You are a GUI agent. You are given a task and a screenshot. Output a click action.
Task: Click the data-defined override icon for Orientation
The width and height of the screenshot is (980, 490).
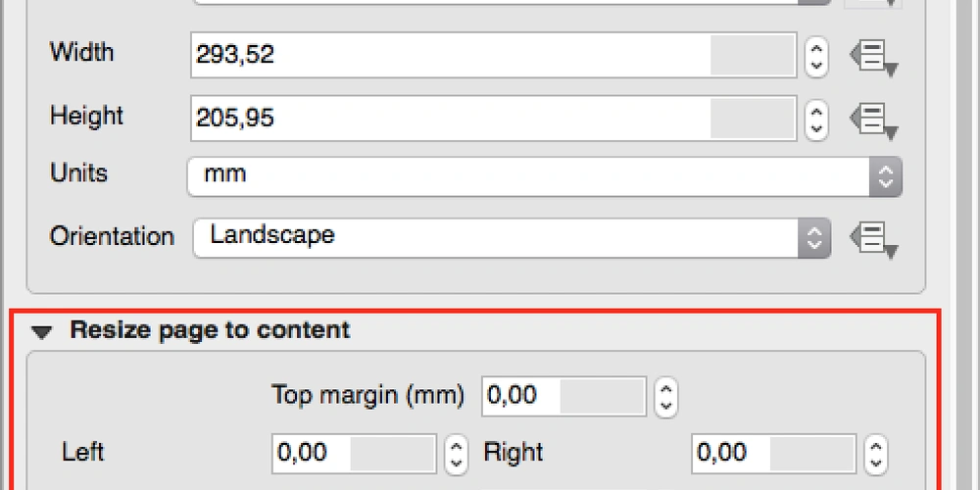874,239
